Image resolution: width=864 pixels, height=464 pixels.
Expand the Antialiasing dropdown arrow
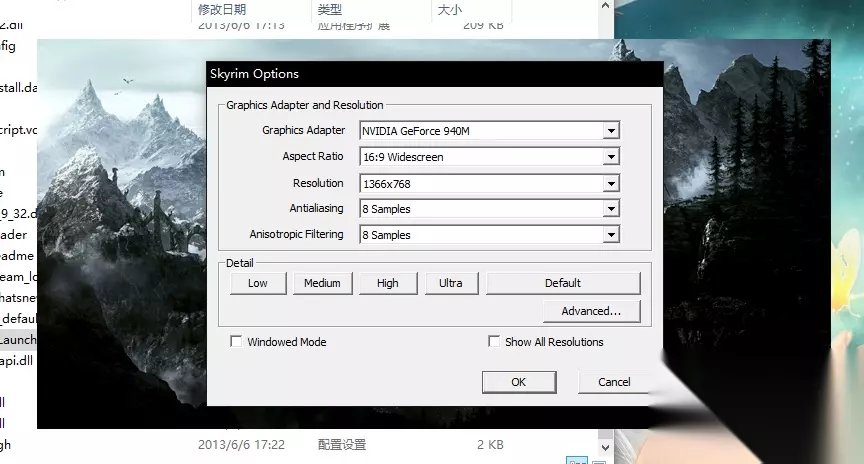coord(611,209)
